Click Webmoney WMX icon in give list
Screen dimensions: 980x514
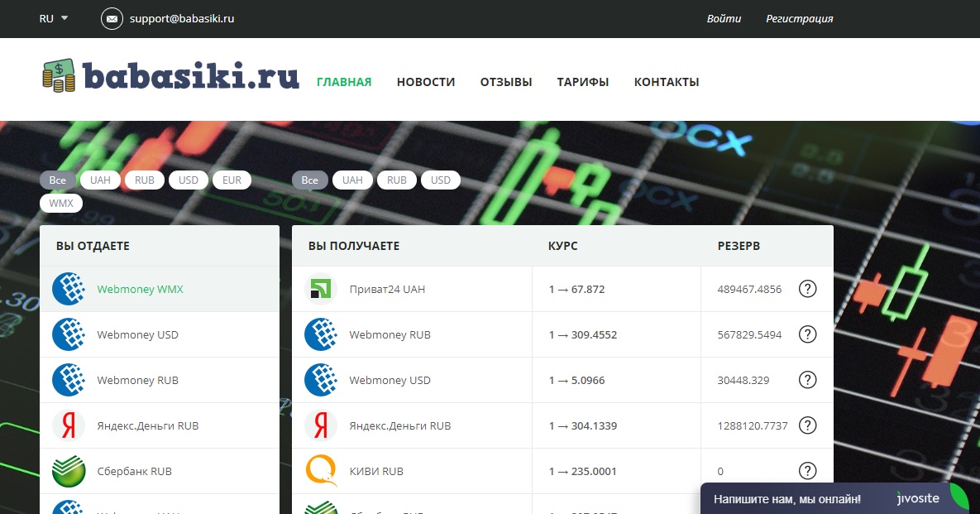(x=69, y=289)
